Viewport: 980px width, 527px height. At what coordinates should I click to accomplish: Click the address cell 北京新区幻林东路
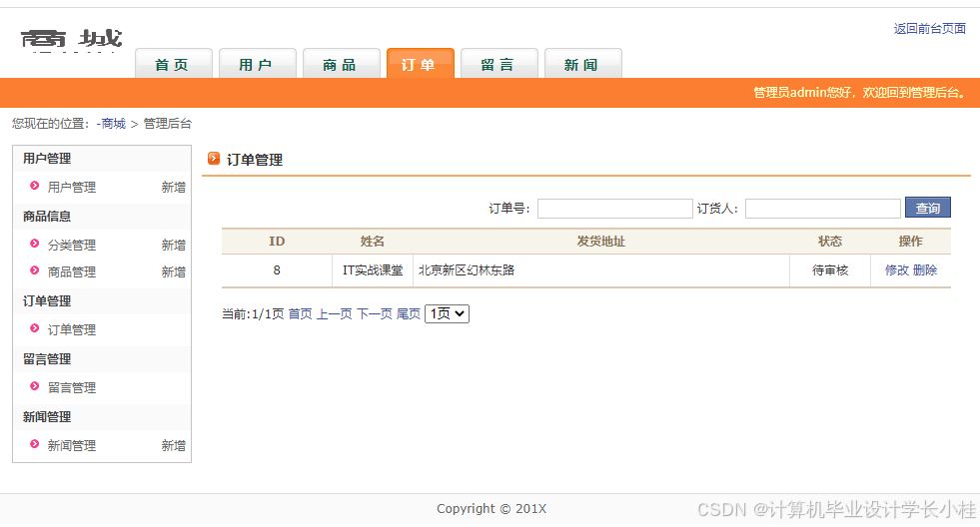click(601, 270)
